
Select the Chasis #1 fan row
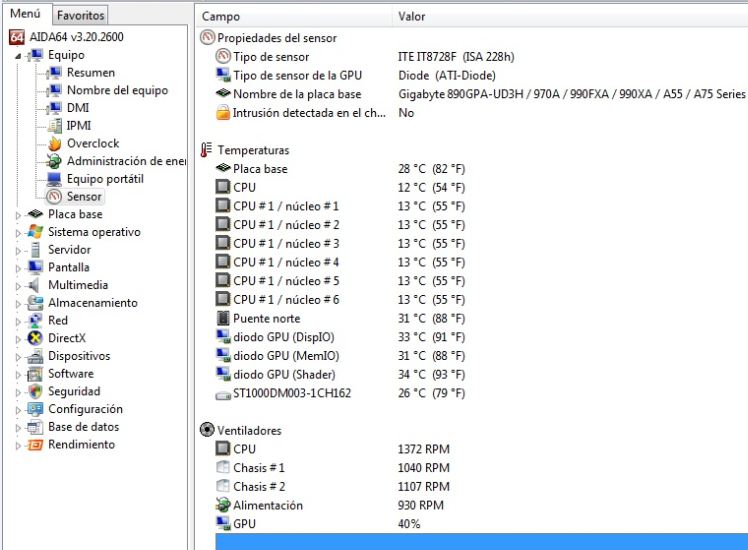[482, 468]
